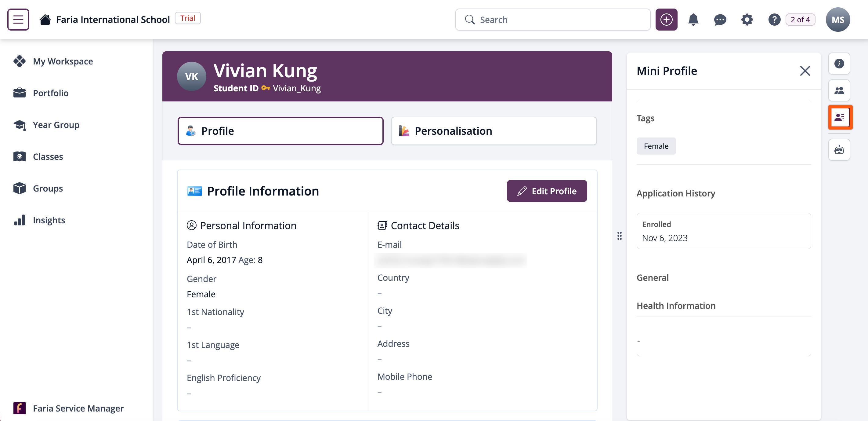Viewport: 868px width, 421px height.
Task: Click the panel resize drag handle
Action: click(619, 236)
